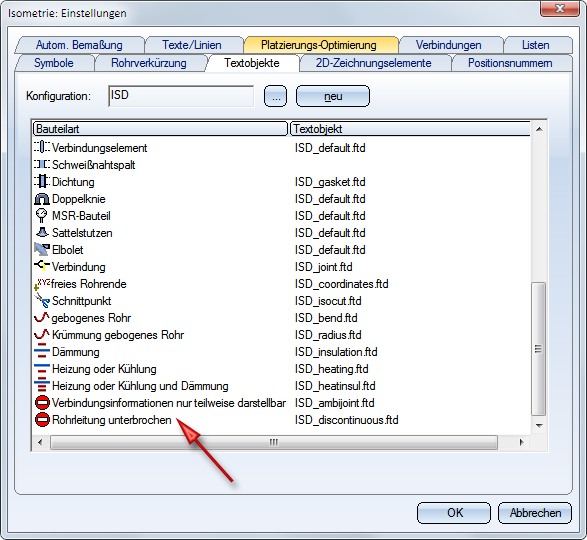Screen dimensions: 587x540
Task: Select the Rohrleitung unterbrochen row label
Action: coord(112,420)
